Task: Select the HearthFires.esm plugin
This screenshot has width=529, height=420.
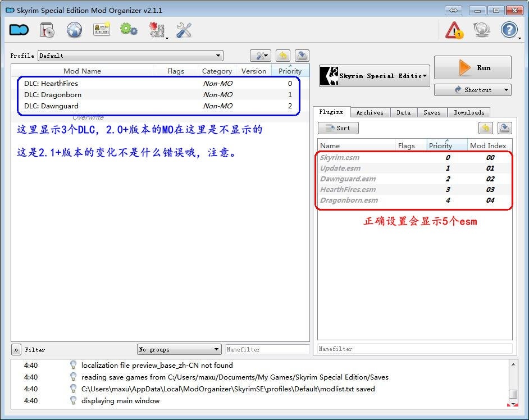Action: (x=415, y=190)
